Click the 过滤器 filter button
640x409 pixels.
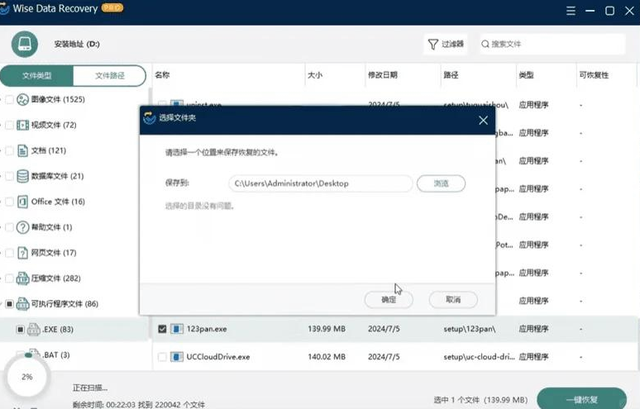point(445,44)
